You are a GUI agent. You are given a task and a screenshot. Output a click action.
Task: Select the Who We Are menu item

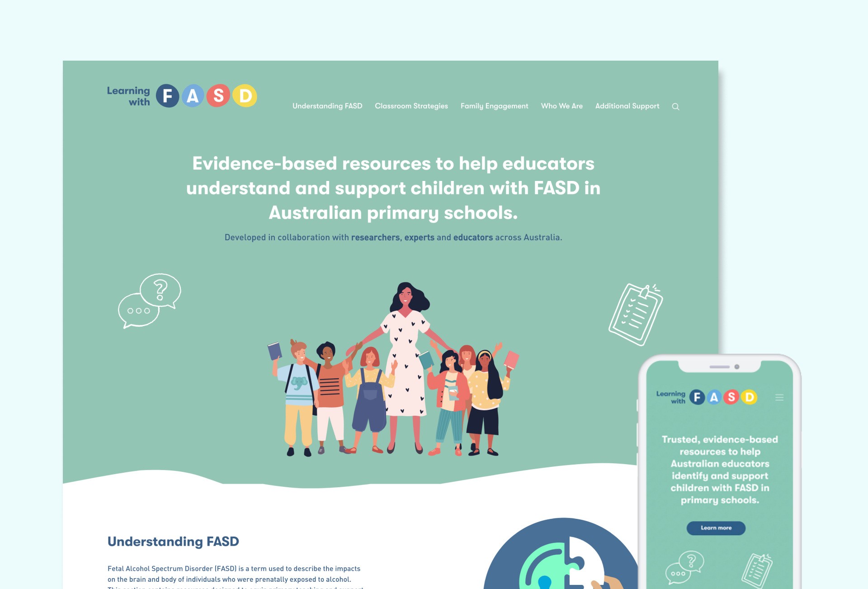[x=561, y=106]
